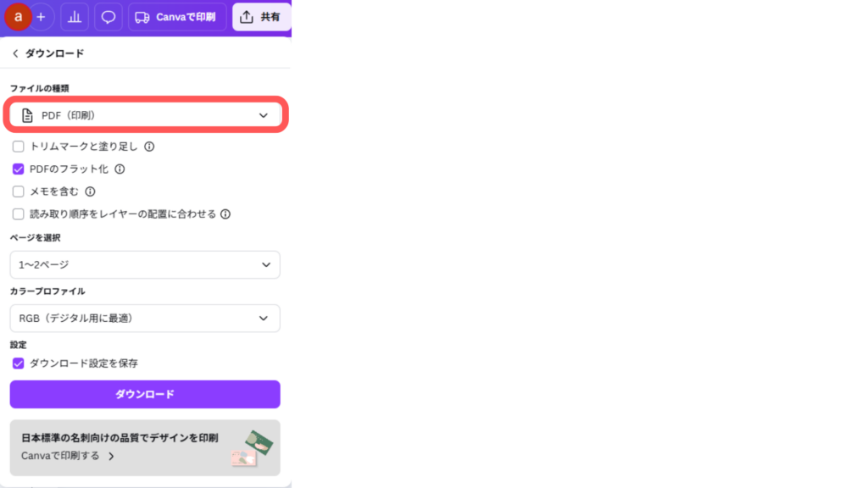This screenshot has width=868, height=488.
Task: Click the 共有 share button
Action: [261, 17]
